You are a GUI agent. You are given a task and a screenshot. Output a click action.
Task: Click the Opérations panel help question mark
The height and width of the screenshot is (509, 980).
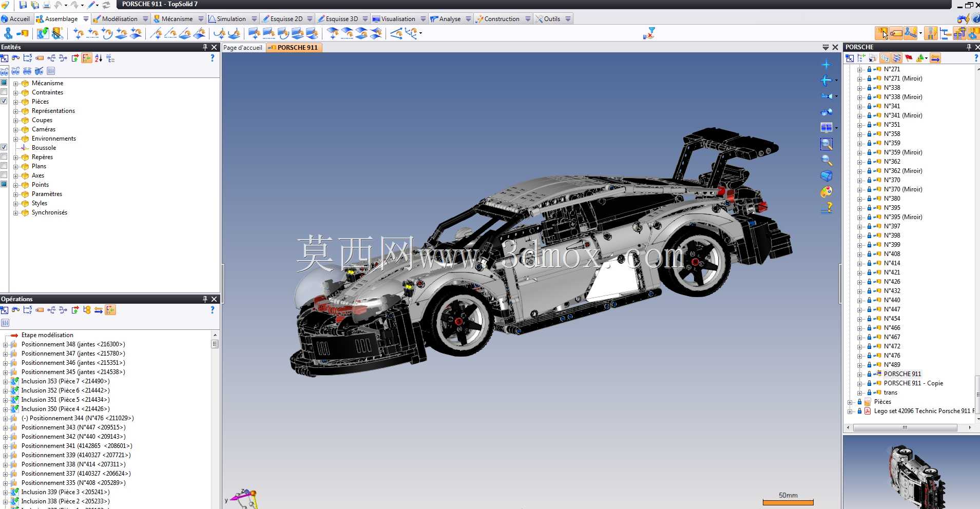[x=213, y=310]
